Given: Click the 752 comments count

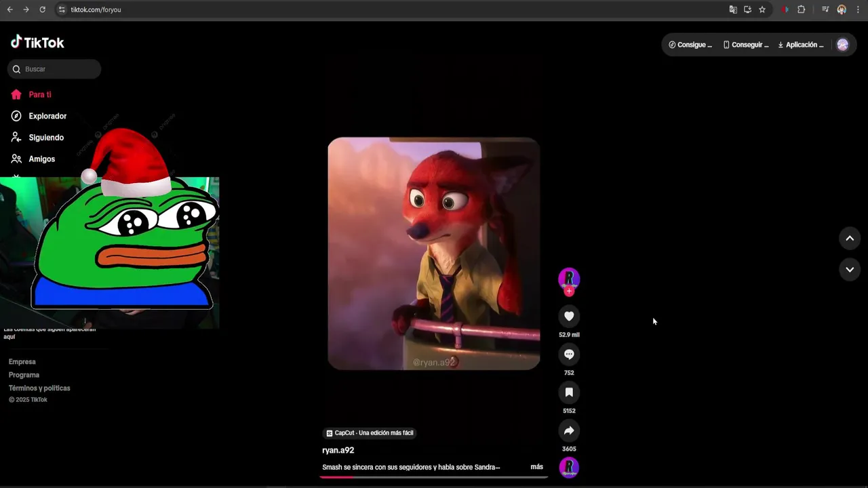Looking at the screenshot, I should (569, 373).
